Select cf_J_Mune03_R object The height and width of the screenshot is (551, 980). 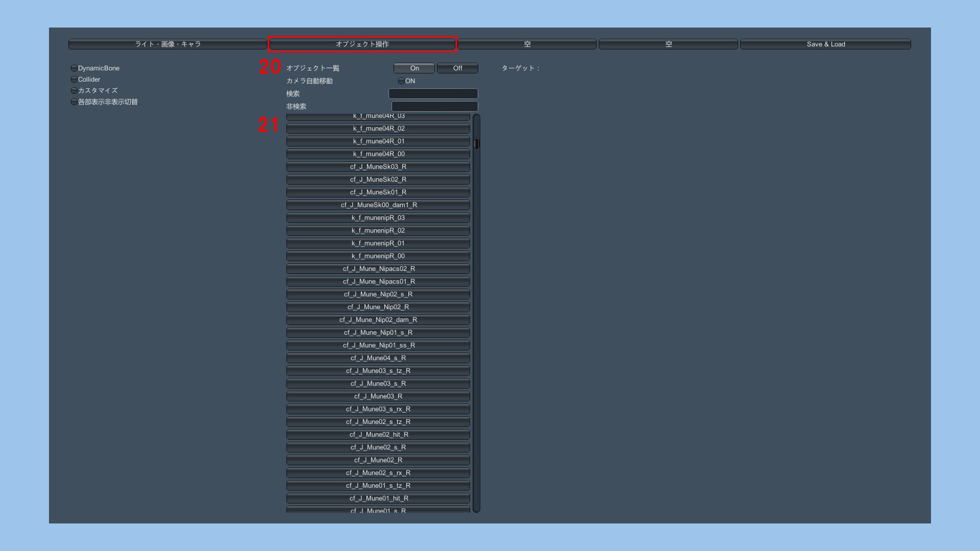378,396
